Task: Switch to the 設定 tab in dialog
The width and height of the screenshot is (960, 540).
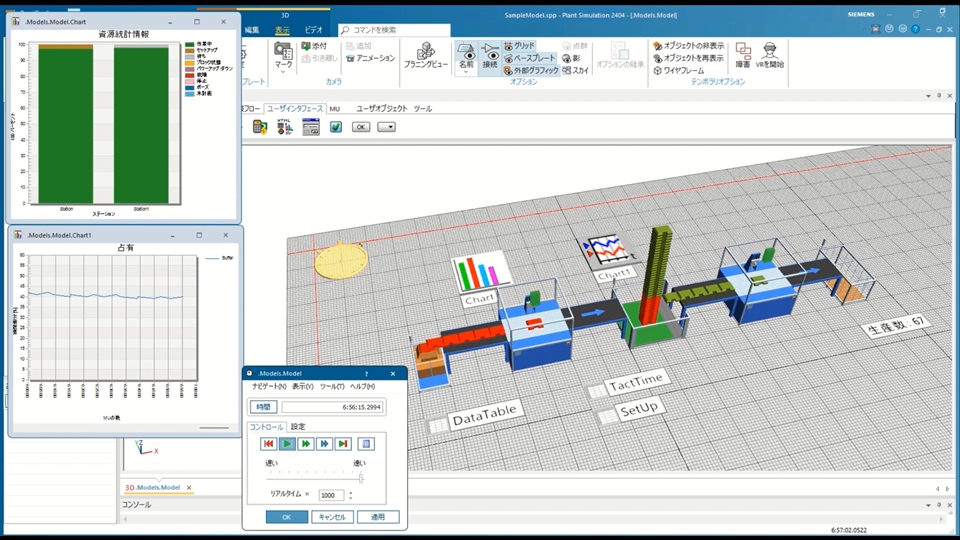Action: (298, 426)
